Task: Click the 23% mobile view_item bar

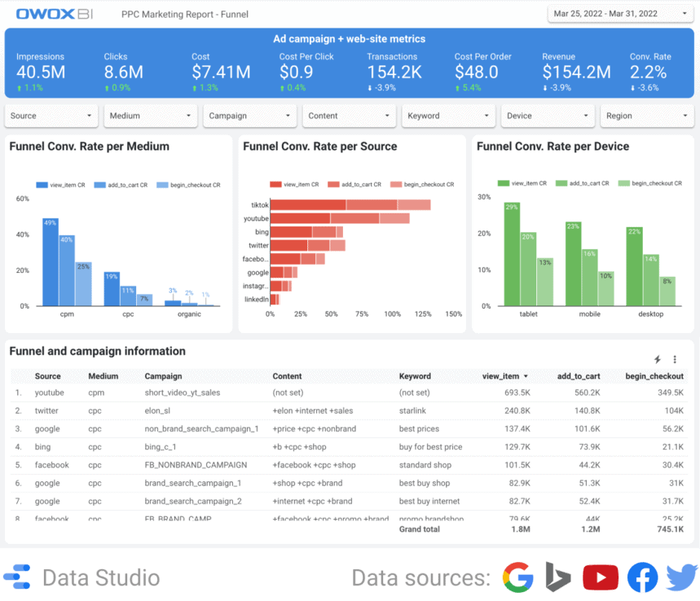Action: [573, 264]
